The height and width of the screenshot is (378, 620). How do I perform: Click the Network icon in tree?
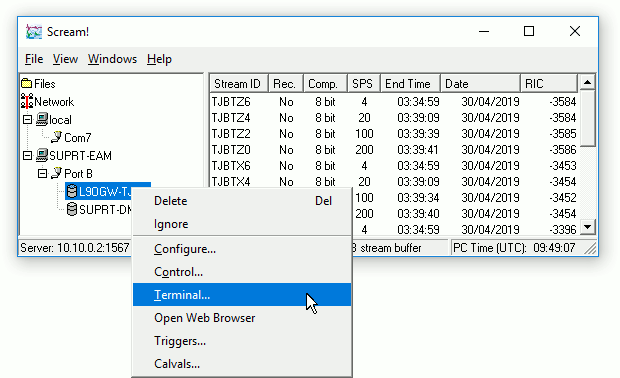pyautogui.click(x=26, y=101)
